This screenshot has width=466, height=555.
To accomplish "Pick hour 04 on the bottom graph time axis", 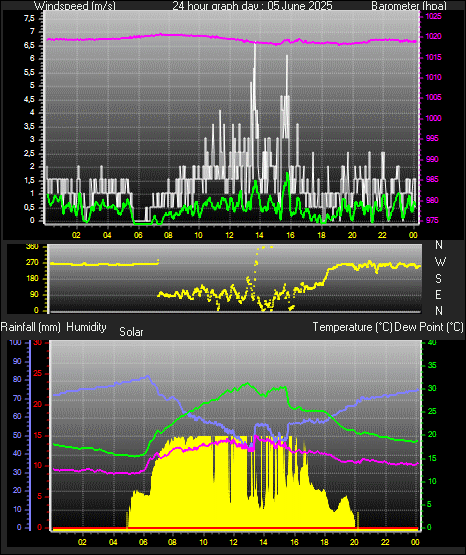I will coord(113,542).
